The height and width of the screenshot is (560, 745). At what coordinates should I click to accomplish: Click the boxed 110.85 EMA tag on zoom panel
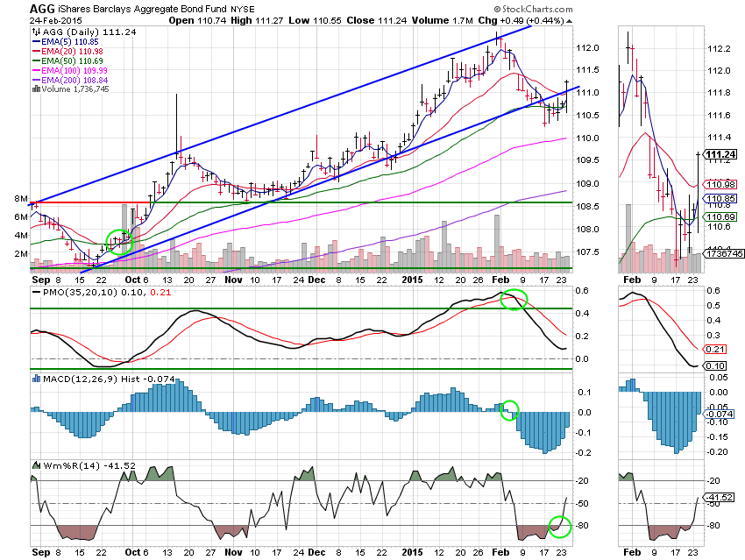[720, 199]
